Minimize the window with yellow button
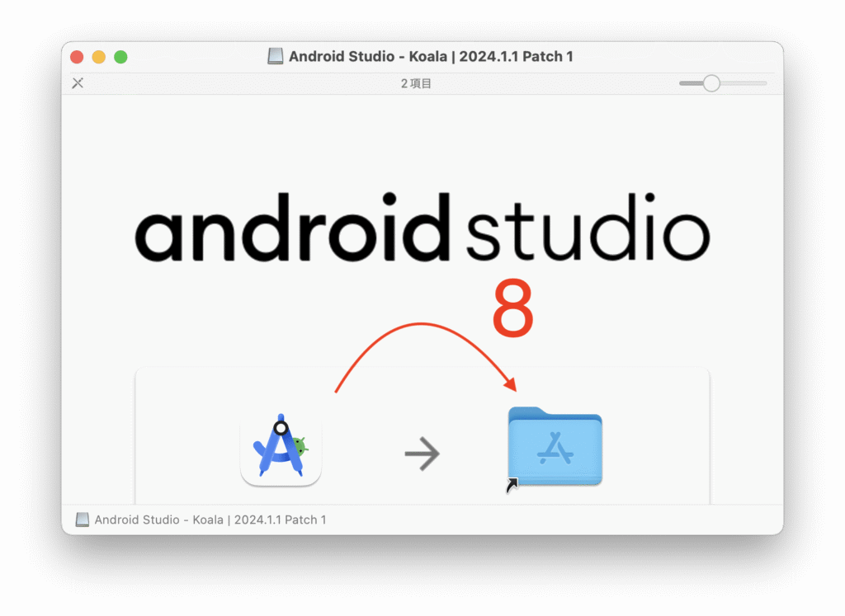This screenshot has width=845, height=616. click(x=99, y=57)
